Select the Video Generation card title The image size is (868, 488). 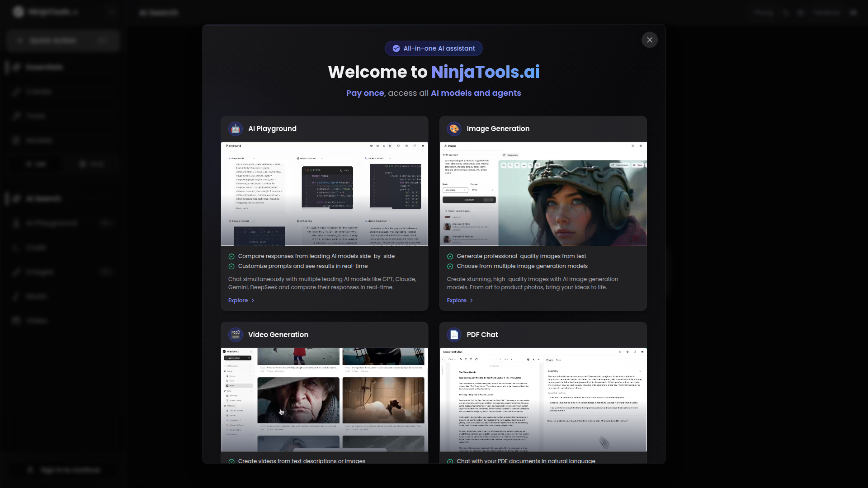pyautogui.click(x=278, y=335)
